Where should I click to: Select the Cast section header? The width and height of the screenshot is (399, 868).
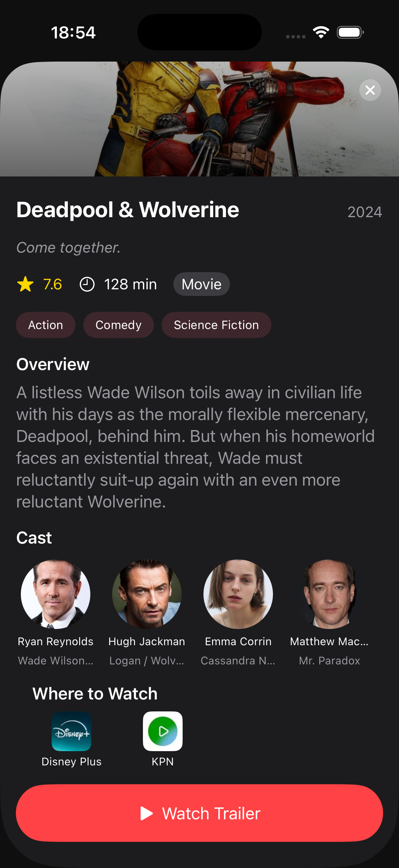point(34,537)
